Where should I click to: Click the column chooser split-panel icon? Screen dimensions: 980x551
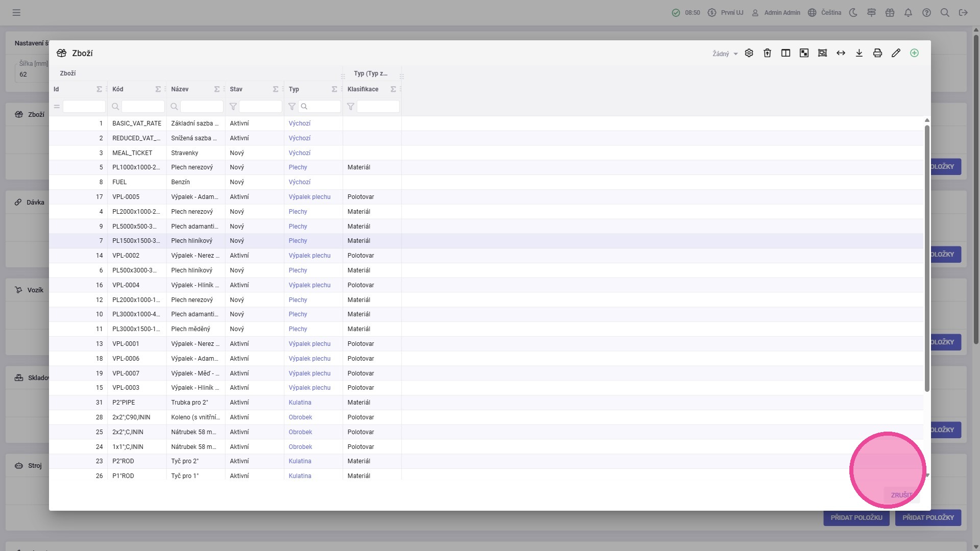click(x=786, y=53)
